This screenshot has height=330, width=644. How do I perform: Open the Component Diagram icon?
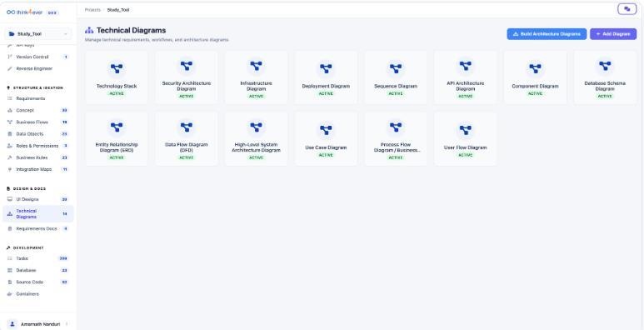tap(535, 68)
